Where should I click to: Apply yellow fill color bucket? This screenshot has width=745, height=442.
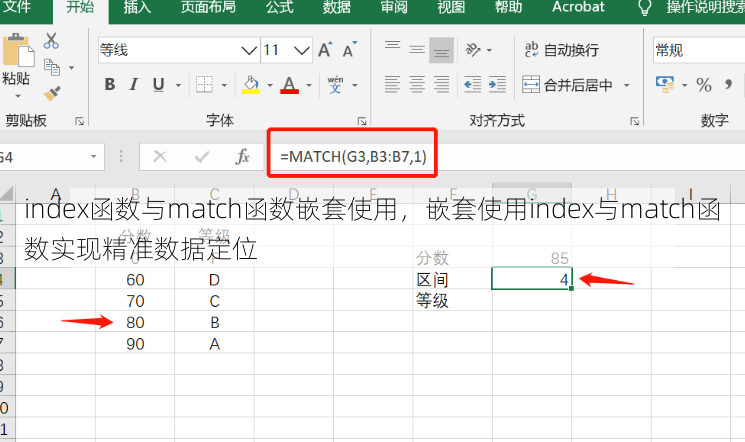pyautogui.click(x=251, y=85)
